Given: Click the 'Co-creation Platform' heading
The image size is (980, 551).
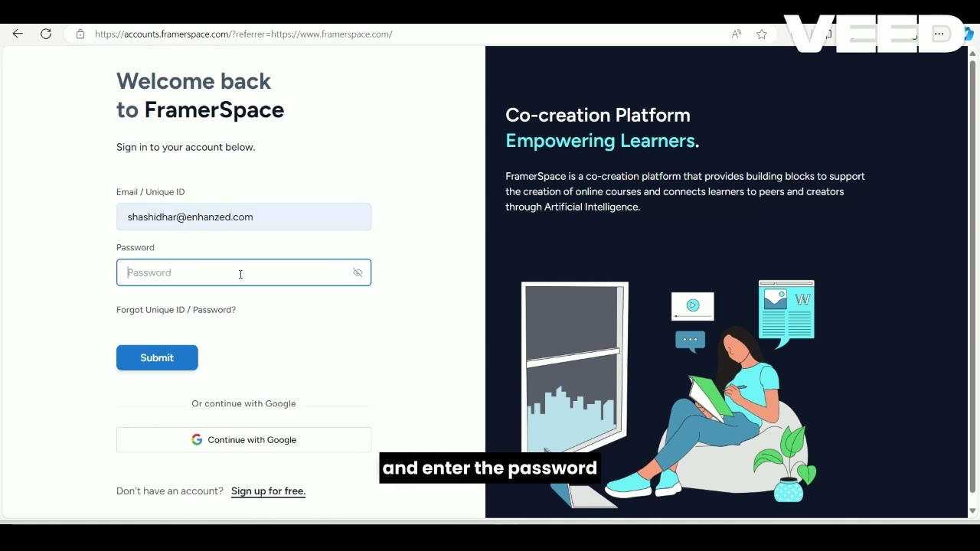Looking at the screenshot, I should (x=598, y=115).
